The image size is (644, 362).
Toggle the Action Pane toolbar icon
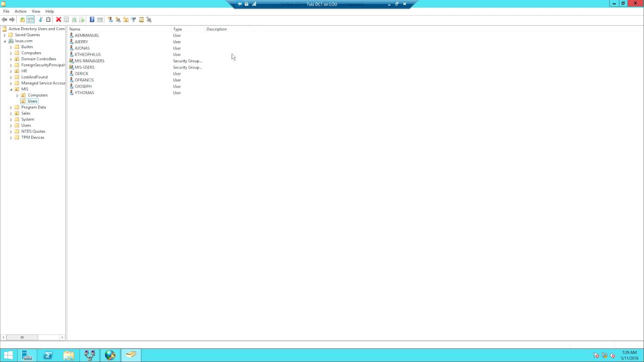(100, 20)
